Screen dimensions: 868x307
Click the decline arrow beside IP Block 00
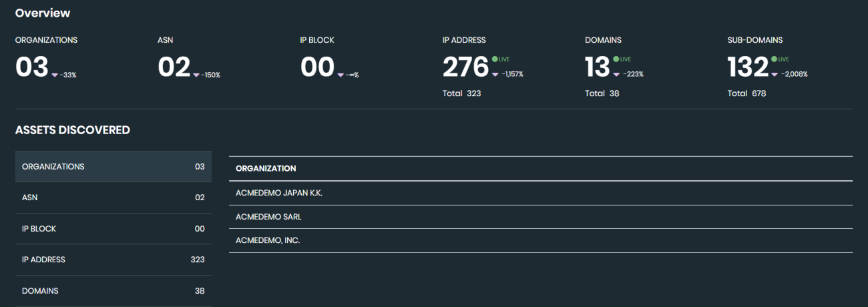point(341,75)
